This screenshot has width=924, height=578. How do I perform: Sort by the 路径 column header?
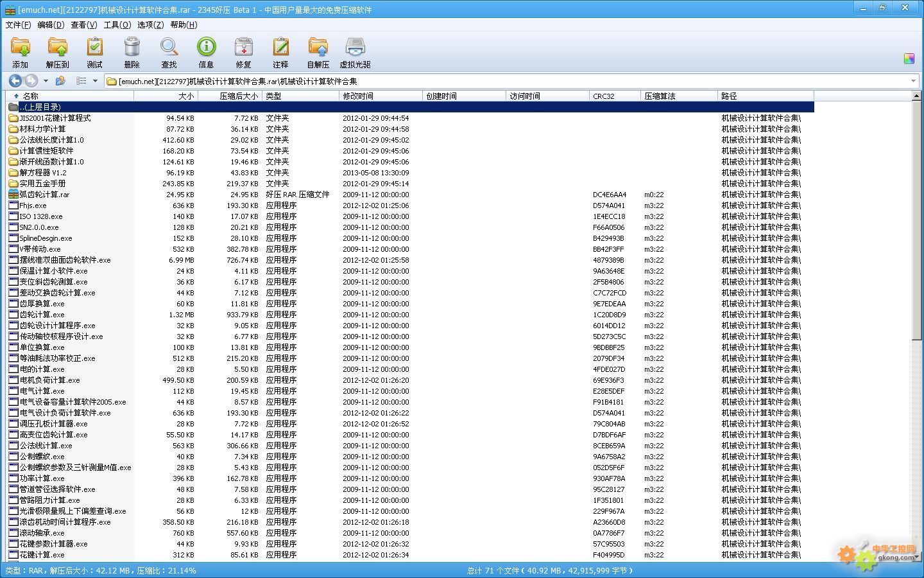tap(766, 96)
